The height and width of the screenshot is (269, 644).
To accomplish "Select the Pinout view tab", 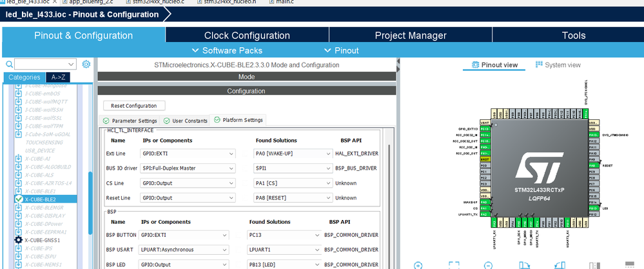I will pyautogui.click(x=495, y=65).
